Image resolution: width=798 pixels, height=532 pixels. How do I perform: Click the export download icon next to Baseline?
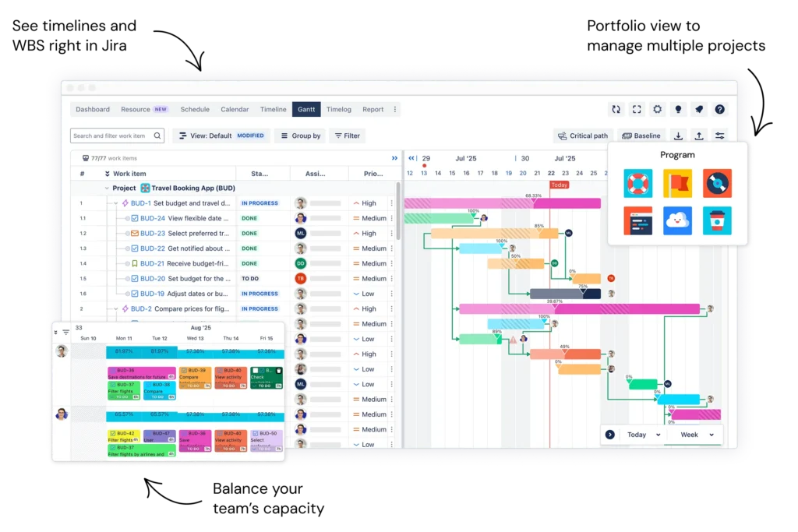pyautogui.click(x=677, y=136)
